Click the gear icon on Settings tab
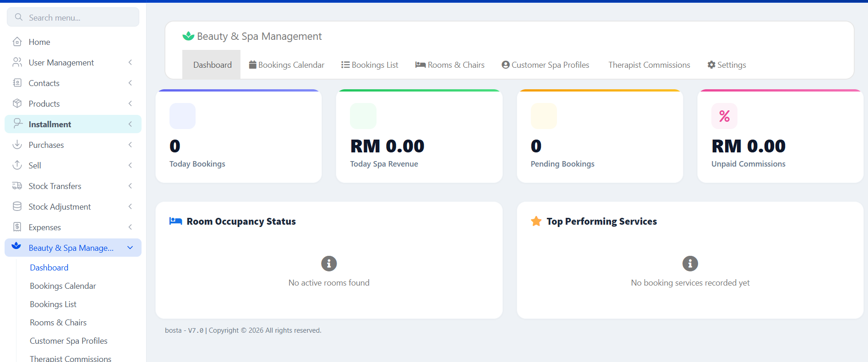This screenshot has height=362, width=868. coord(711,65)
